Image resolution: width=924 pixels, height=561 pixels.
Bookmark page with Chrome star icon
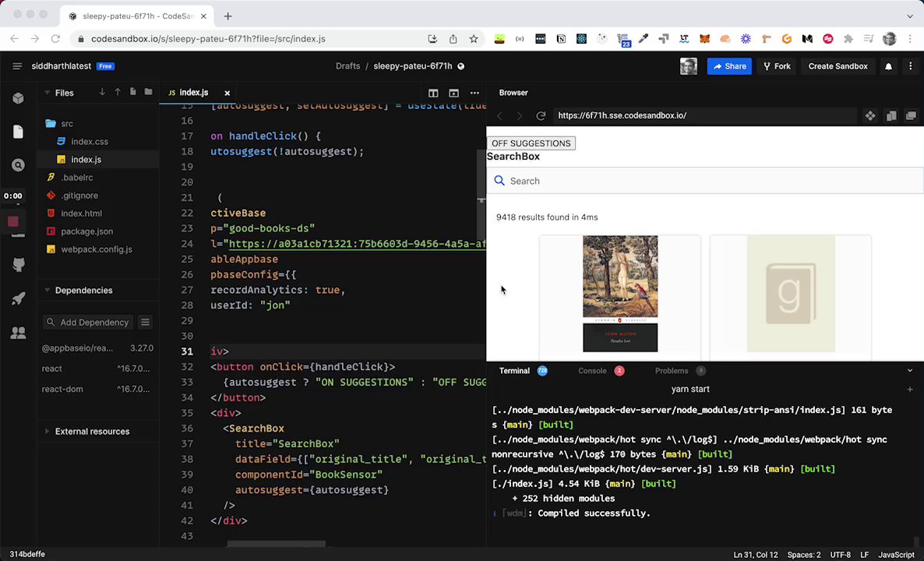tap(473, 39)
